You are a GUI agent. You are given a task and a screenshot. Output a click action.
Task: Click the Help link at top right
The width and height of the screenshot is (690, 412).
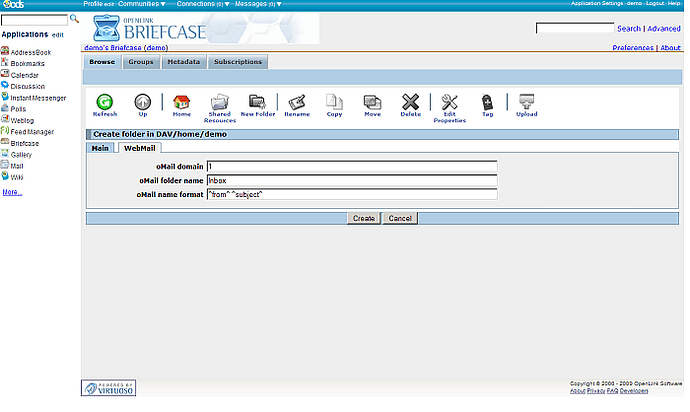[x=674, y=3]
